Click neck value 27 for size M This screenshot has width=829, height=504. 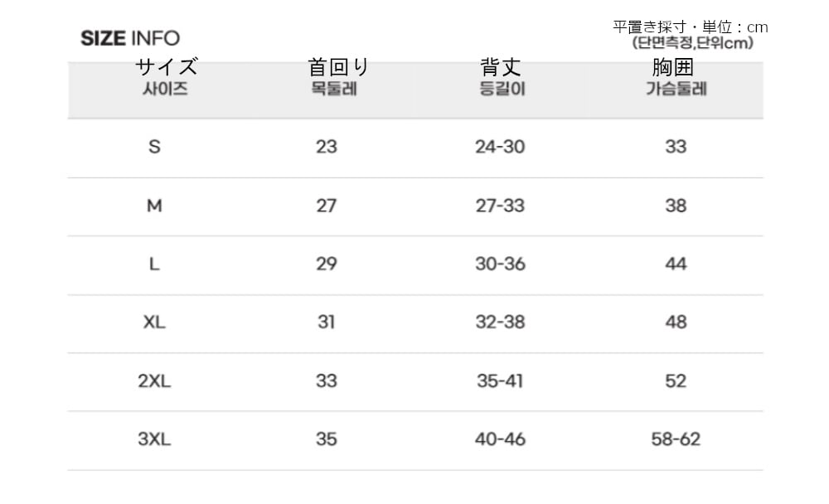[327, 206]
